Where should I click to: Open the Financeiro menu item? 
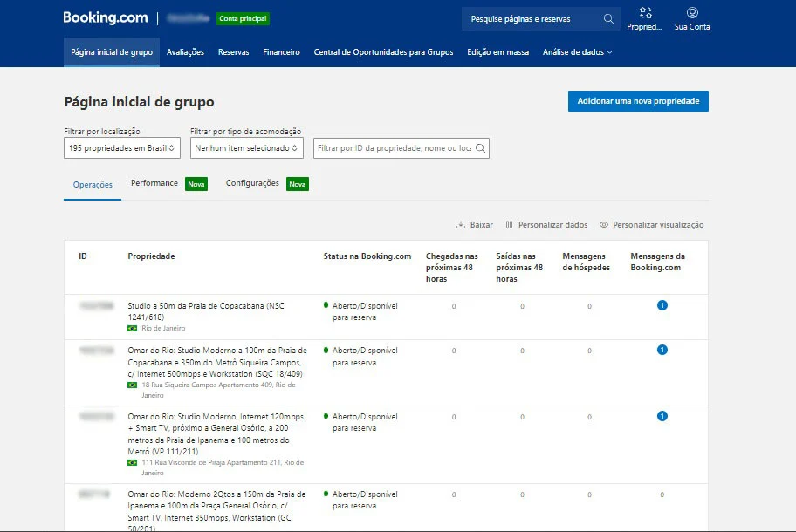click(x=281, y=52)
